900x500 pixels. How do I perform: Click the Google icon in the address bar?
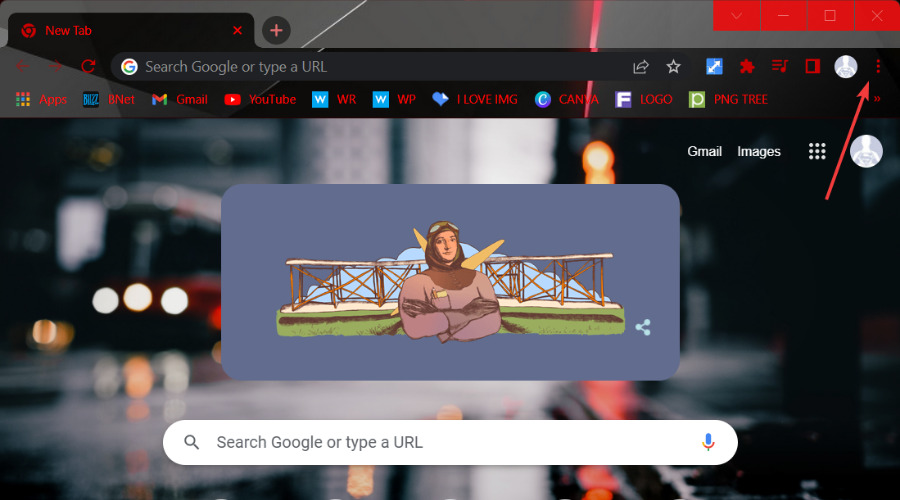129,67
